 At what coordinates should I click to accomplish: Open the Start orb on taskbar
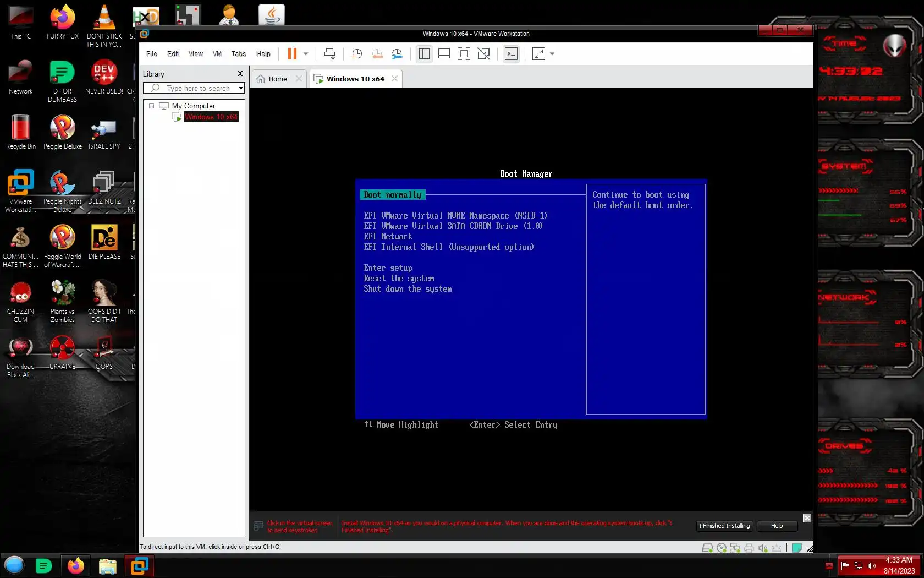point(14,565)
